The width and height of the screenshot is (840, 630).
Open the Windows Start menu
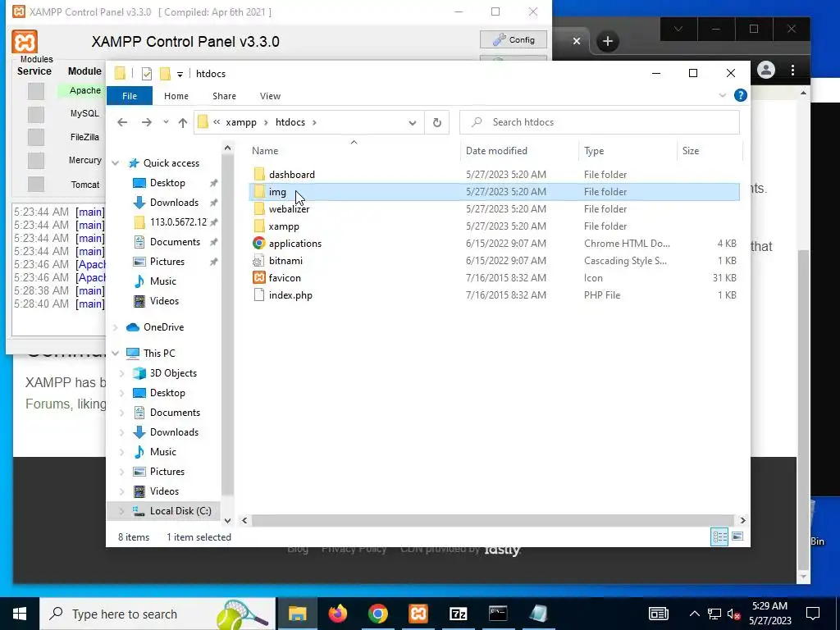pos(20,614)
